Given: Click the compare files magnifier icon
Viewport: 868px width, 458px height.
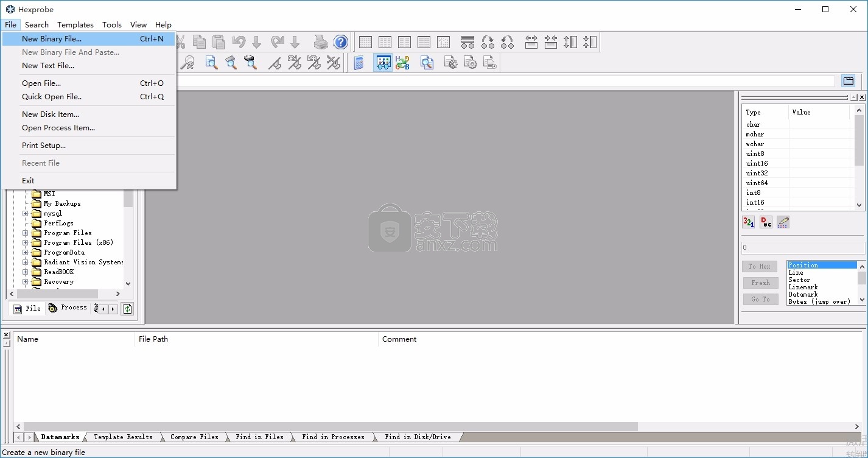Looking at the screenshot, I should tap(427, 62).
